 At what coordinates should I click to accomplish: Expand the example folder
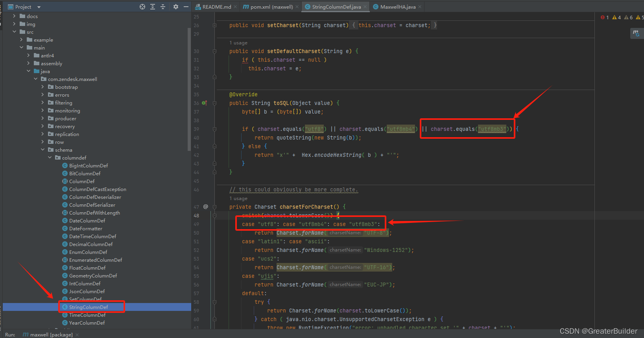click(x=22, y=40)
